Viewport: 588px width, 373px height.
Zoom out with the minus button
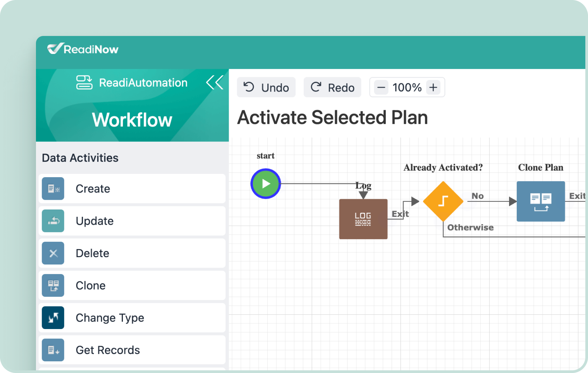pos(381,88)
